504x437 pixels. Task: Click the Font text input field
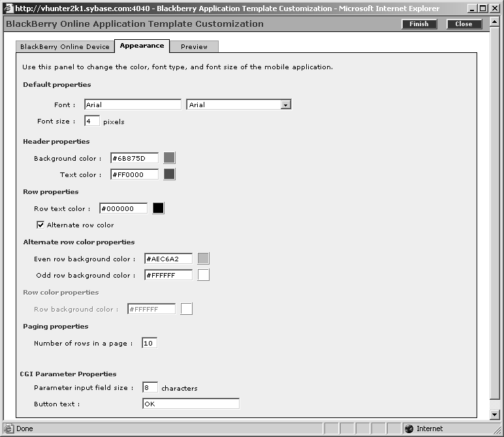point(133,105)
